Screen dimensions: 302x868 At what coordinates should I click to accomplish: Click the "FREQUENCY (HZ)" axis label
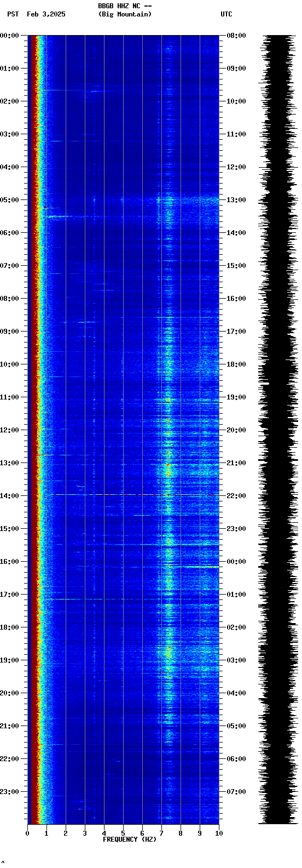tap(130, 840)
